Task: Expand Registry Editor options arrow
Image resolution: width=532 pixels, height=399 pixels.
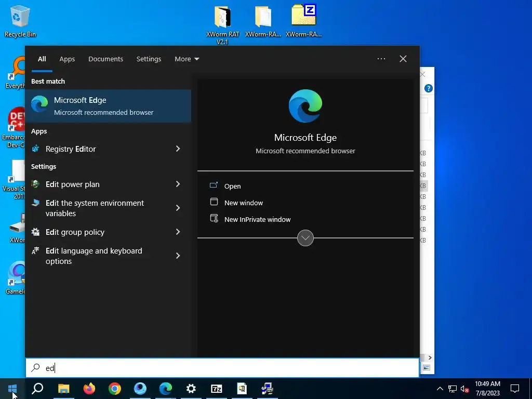Action: pyautogui.click(x=178, y=149)
